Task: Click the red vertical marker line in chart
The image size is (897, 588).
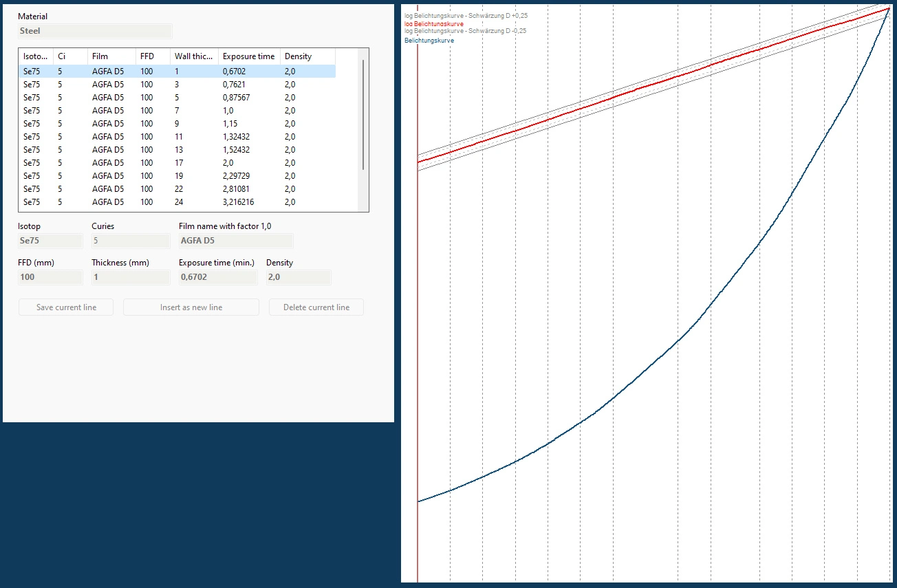Action: [x=418, y=344]
